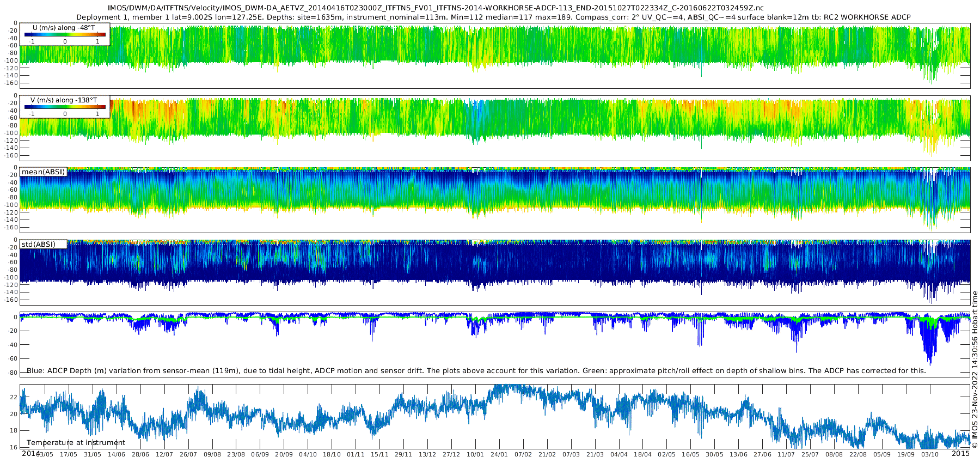Click the U velocity color bar

(x=65, y=34)
